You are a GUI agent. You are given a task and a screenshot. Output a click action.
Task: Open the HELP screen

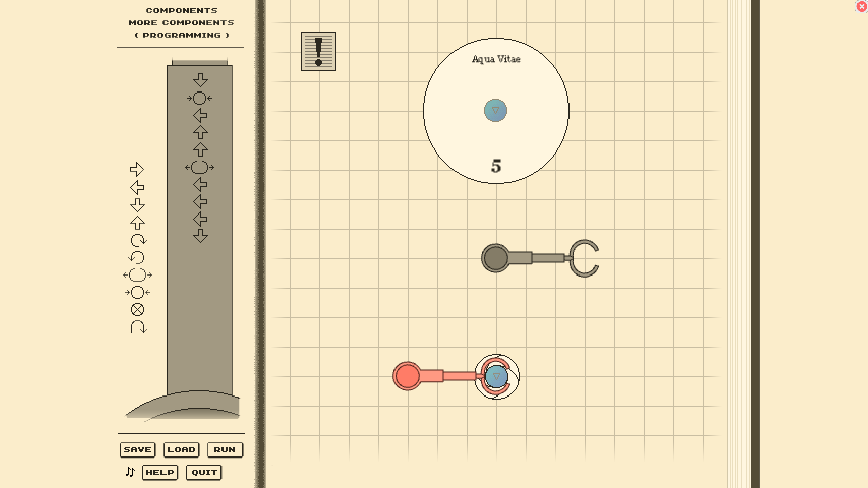pos(160,472)
